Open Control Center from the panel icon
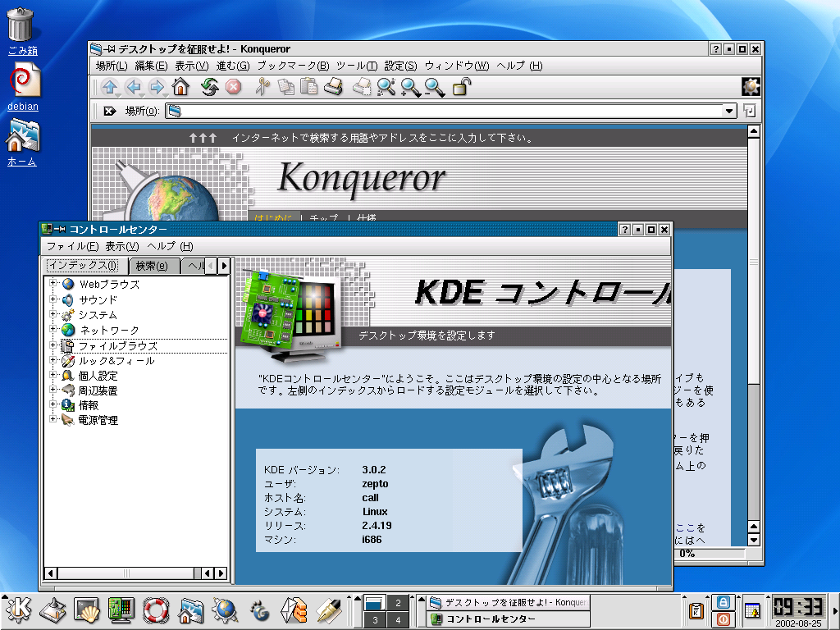This screenshot has width=840, height=630. (x=121, y=610)
